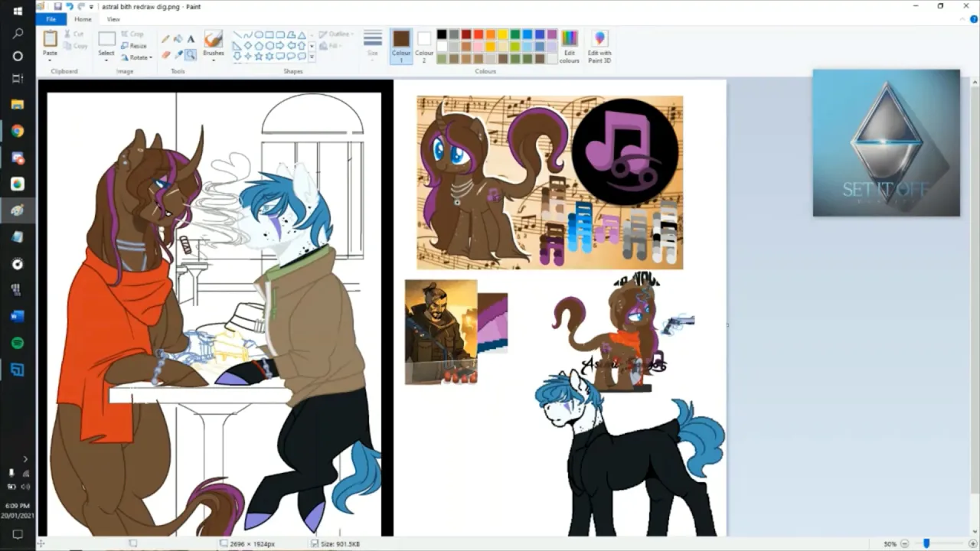Click the Select tool rectangle icon
The height and width of the screenshot is (551, 980).
tap(106, 39)
